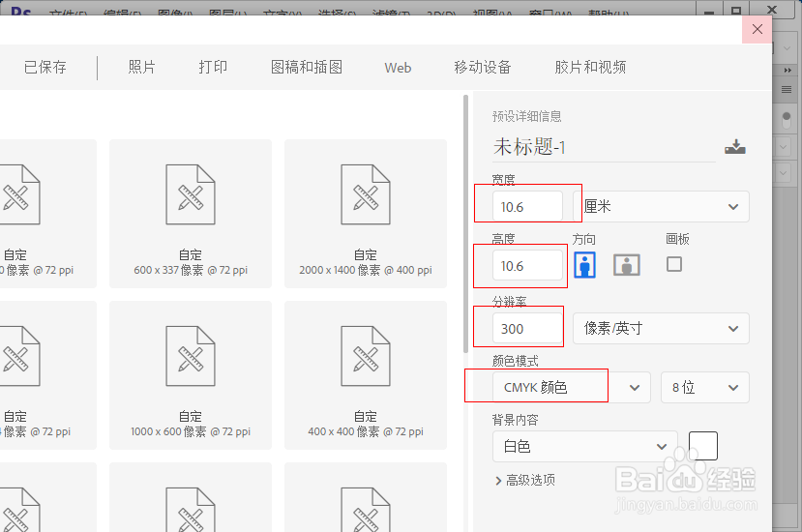Switch to the 已保存 tab
Screen dimensions: 802x532
[45, 67]
